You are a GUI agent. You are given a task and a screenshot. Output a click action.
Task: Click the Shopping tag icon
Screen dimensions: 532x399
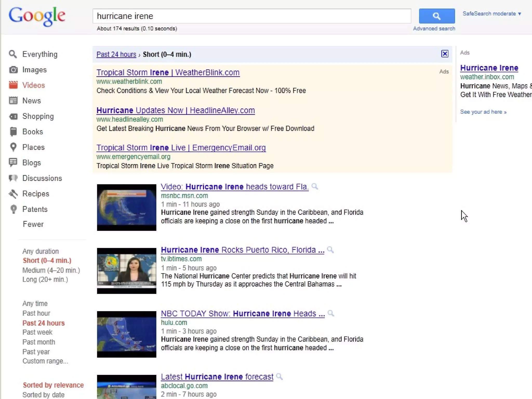13,116
